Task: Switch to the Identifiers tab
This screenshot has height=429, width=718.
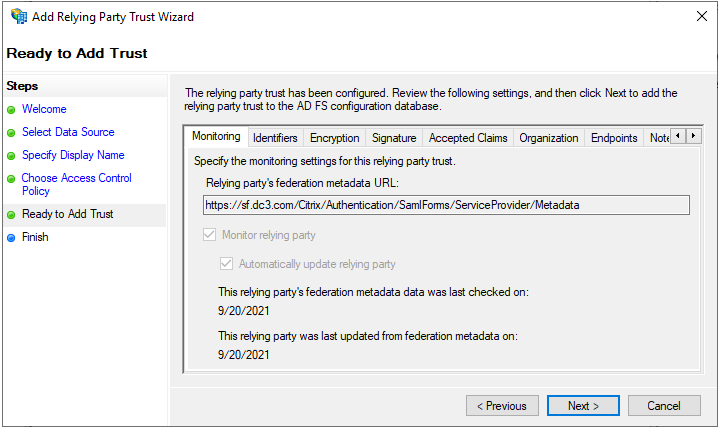Action: pos(275,138)
